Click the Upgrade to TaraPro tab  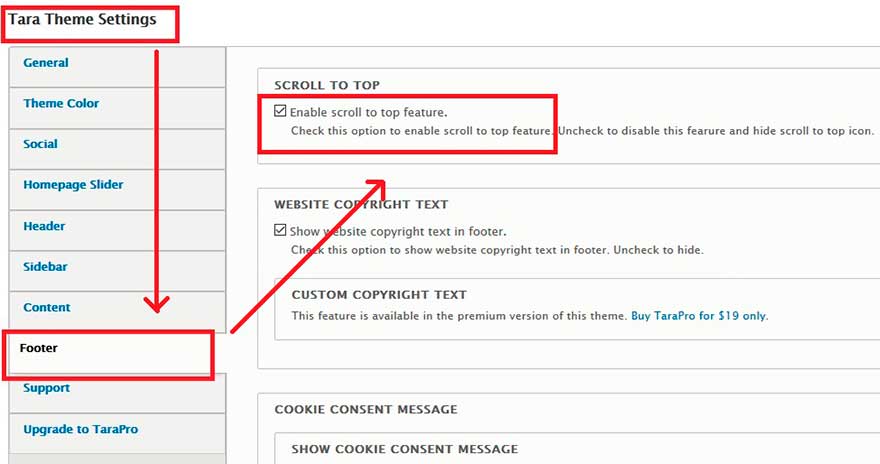[80, 429]
